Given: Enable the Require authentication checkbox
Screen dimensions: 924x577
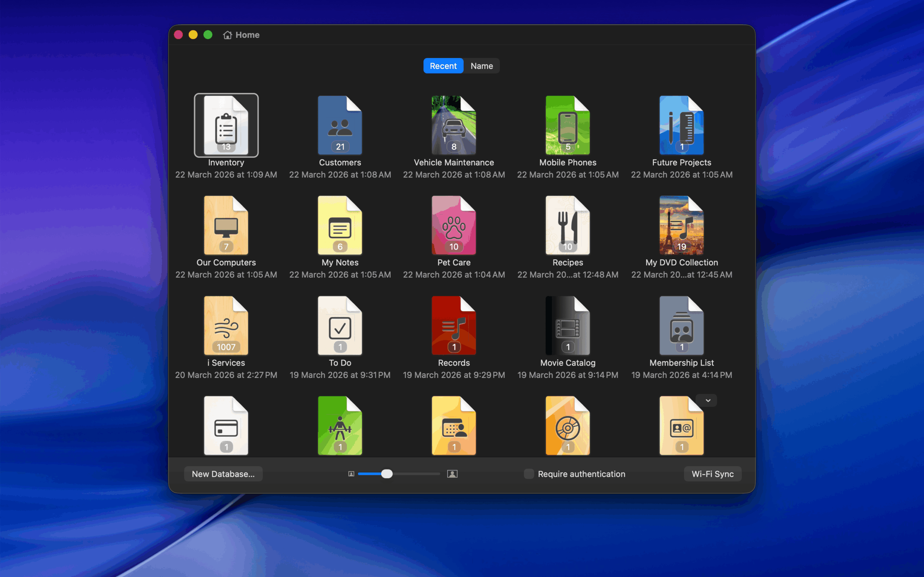Looking at the screenshot, I should (529, 474).
